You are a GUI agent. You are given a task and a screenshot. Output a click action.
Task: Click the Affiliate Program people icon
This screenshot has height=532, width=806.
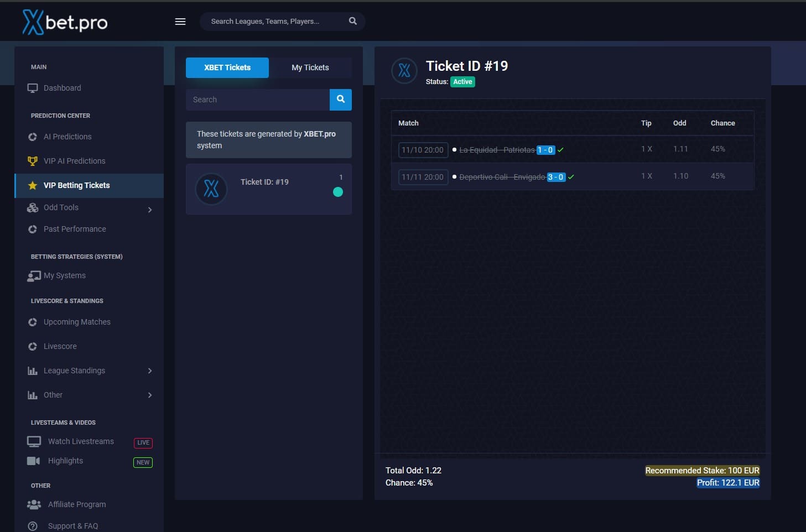pos(34,504)
